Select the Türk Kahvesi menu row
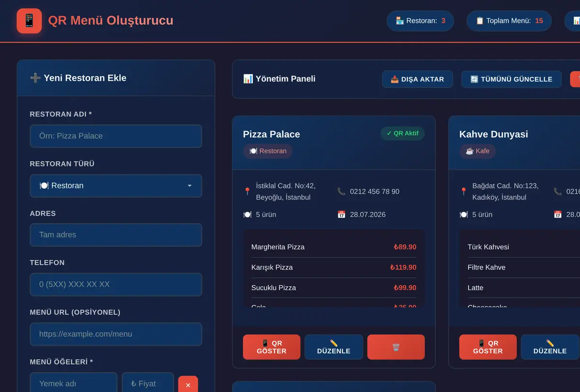 [x=524, y=247]
